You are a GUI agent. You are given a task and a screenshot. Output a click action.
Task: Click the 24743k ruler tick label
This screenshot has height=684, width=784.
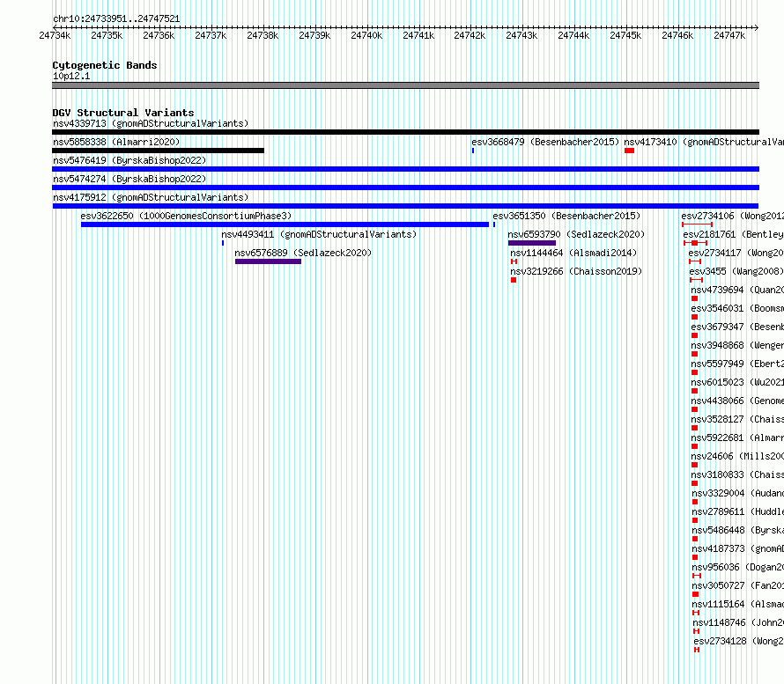pyautogui.click(x=521, y=35)
